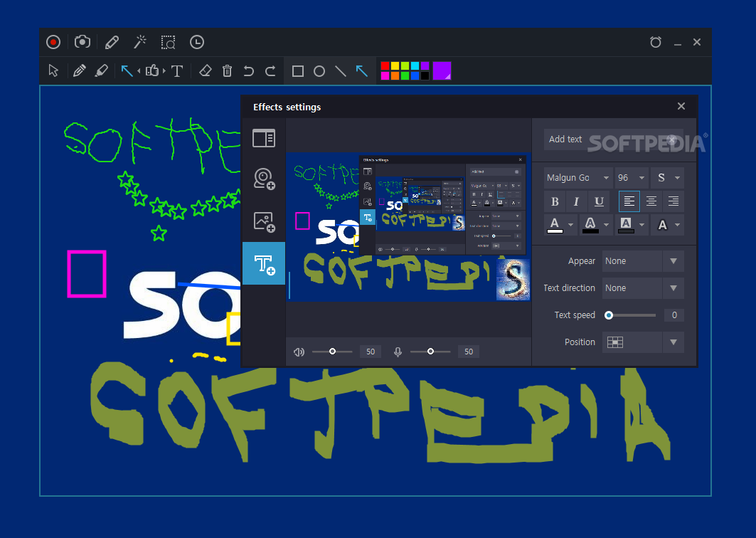Viewport: 756px width, 538px height.
Task: Show next stamp with right chevron
Action: pos(164,71)
